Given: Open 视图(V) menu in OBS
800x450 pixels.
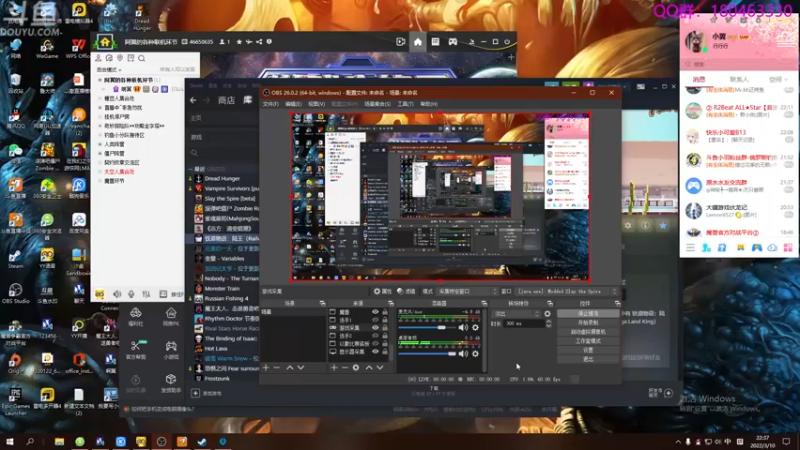Looking at the screenshot, I should [316, 104].
